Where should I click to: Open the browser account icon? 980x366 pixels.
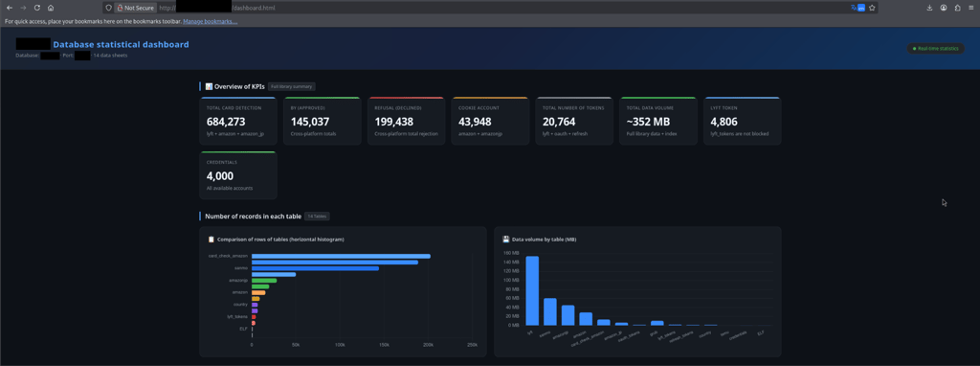[944, 8]
